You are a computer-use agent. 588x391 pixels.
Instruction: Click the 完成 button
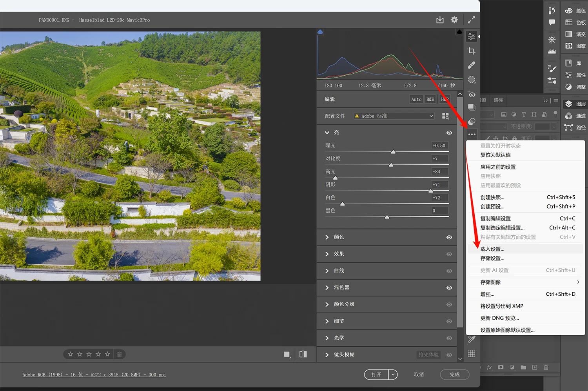(454, 375)
